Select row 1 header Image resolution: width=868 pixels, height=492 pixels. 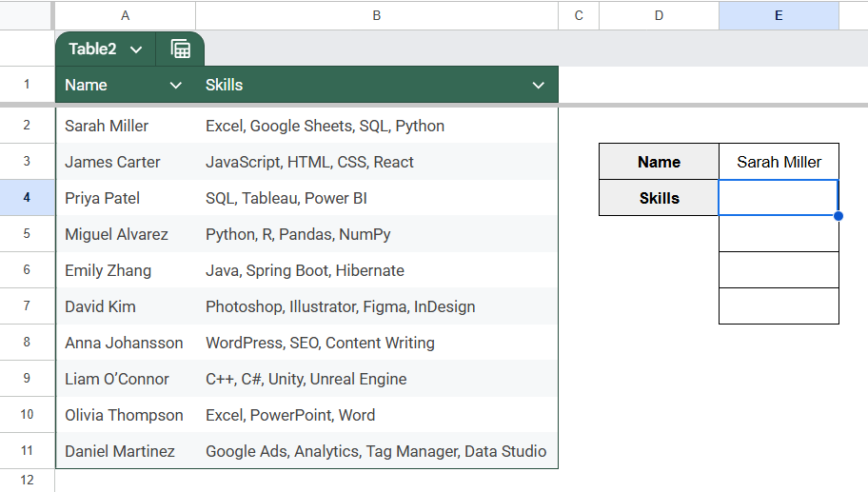point(27,85)
